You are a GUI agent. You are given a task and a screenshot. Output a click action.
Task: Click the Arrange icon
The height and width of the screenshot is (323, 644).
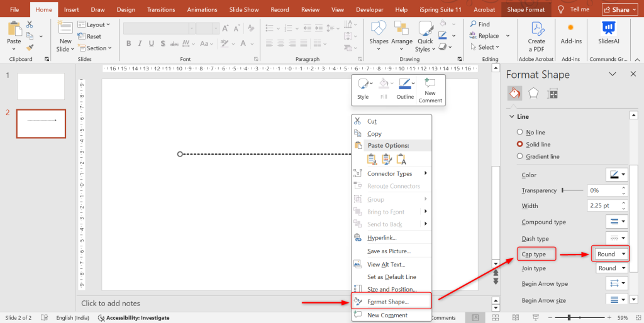pyautogui.click(x=401, y=29)
